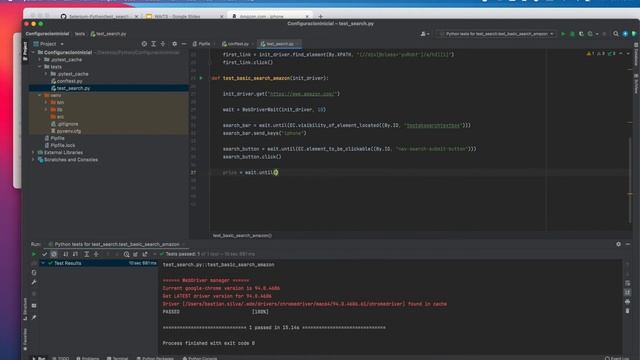Start debugging with the bug icon
Screen dimensions: 640x360
(x=572, y=34)
